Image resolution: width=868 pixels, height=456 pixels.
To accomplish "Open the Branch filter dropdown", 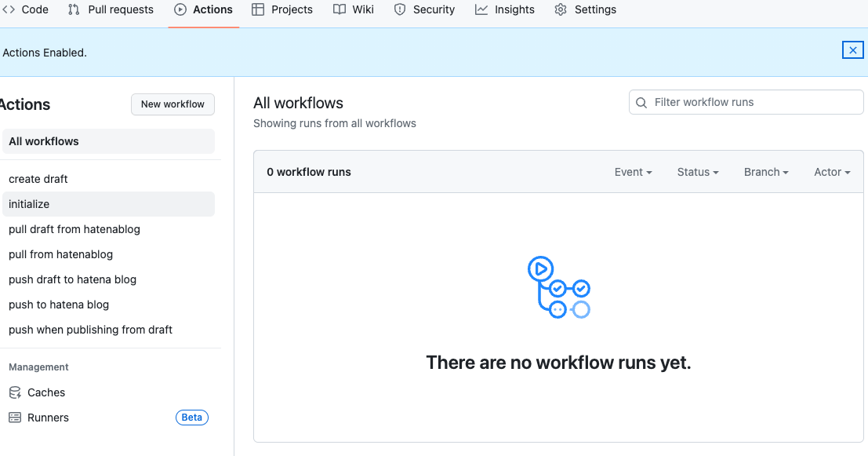I will tap(766, 172).
